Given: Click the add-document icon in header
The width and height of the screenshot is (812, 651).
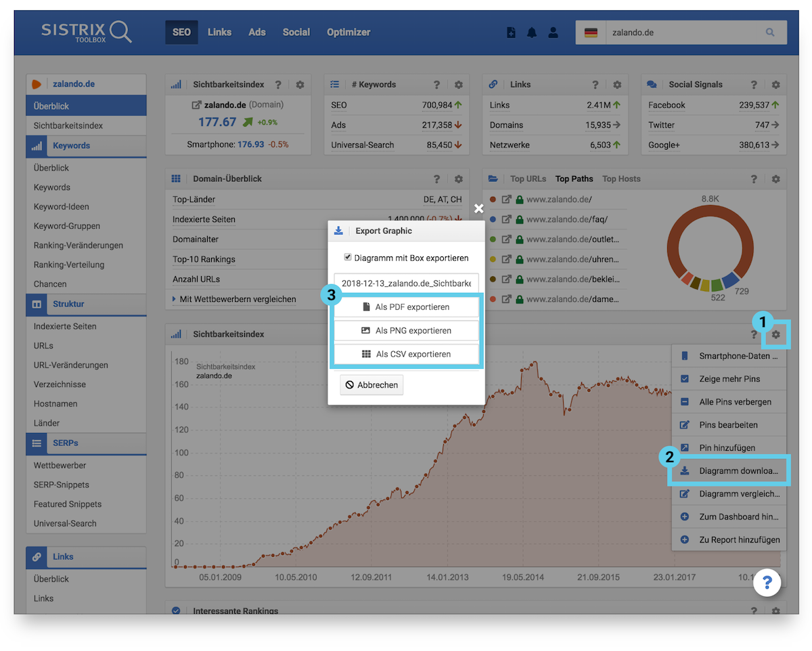Looking at the screenshot, I should pyautogui.click(x=512, y=32).
